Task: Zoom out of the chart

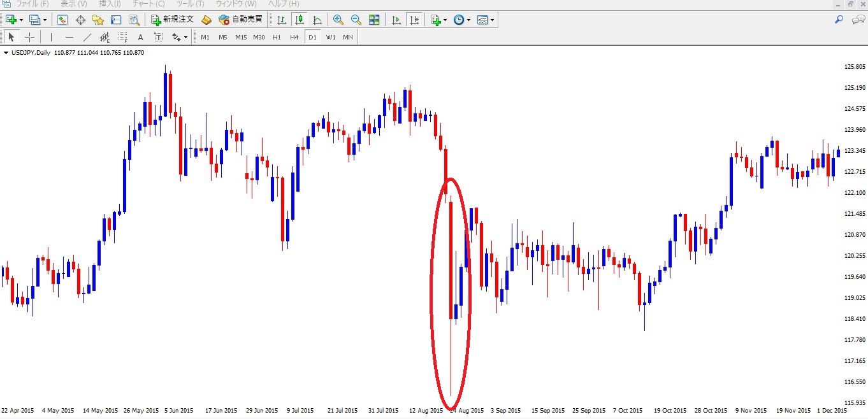Action: pos(356,20)
